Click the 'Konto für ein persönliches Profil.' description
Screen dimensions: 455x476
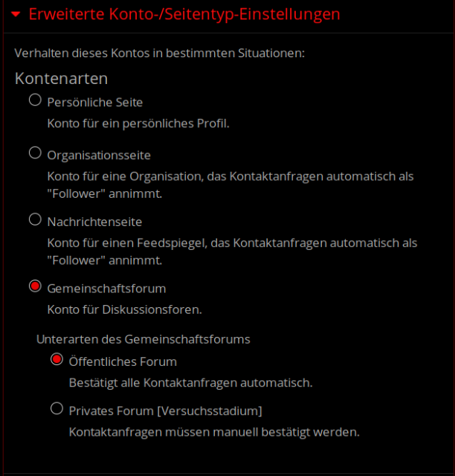tap(138, 123)
